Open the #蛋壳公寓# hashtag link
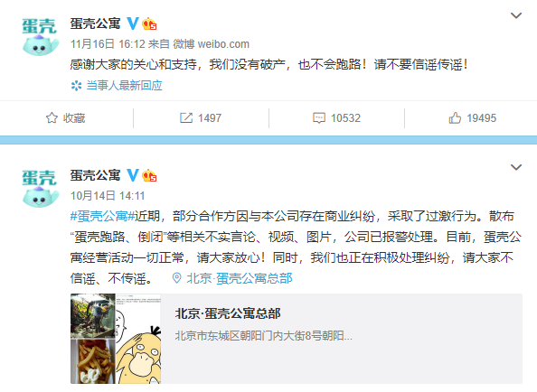 (x=102, y=216)
